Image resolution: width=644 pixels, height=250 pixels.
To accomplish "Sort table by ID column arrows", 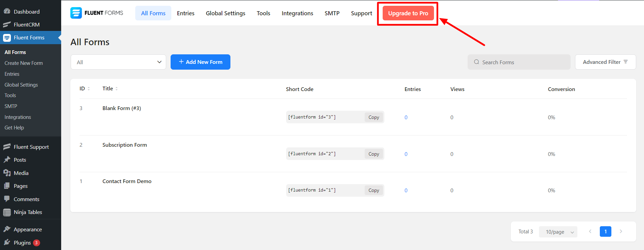I will (x=89, y=89).
